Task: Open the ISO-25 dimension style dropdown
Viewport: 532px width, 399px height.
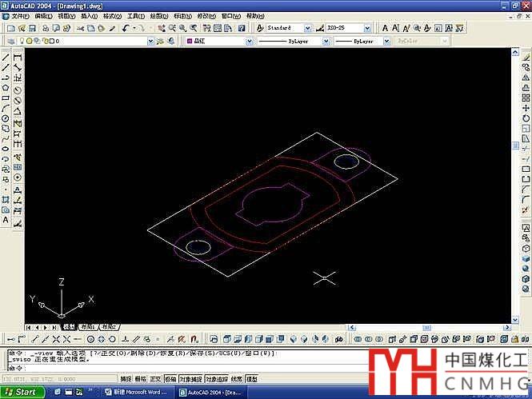Action: coord(372,28)
